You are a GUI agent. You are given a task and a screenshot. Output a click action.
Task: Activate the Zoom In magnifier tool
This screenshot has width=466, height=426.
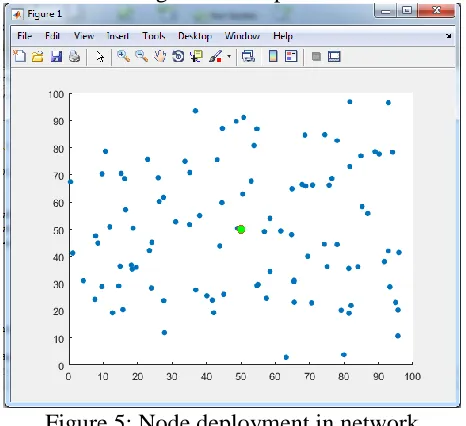tap(123, 56)
